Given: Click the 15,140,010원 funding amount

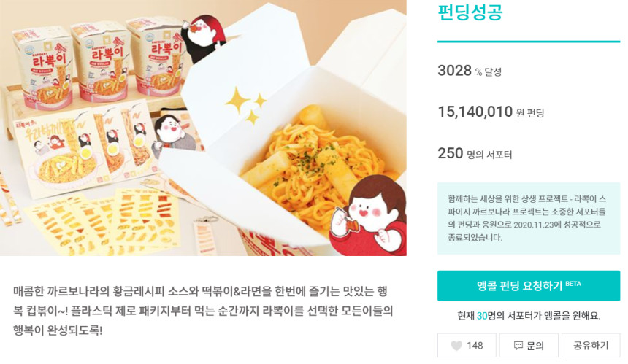Looking at the screenshot, I should click(x=491, y=112).
